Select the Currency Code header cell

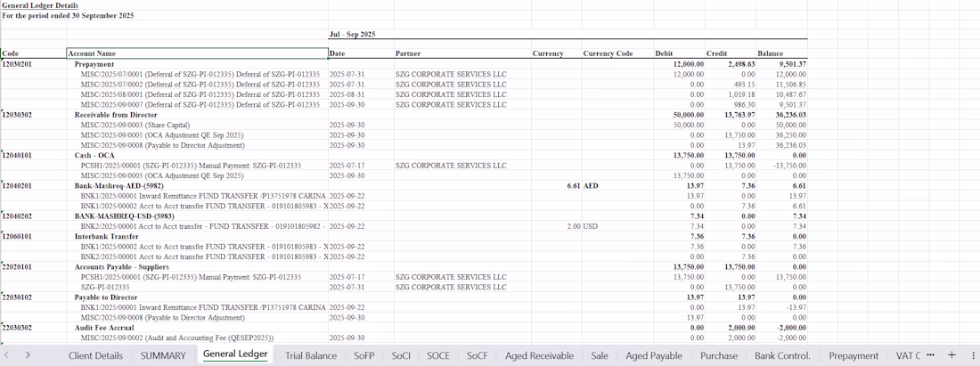coord(618,53)
